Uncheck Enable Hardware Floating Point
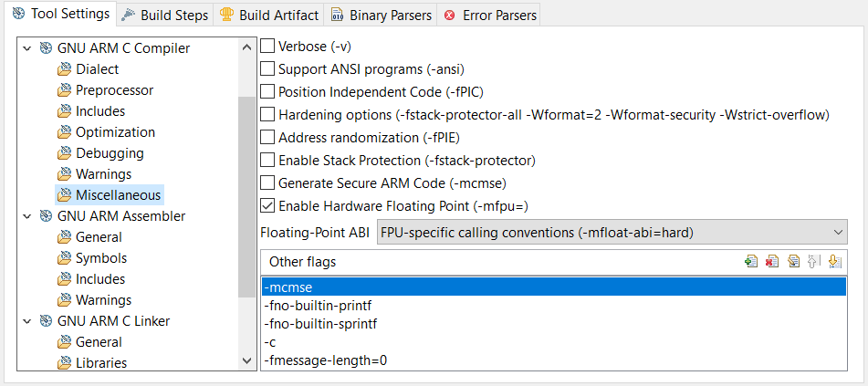Image resolution: width=868 pixels, height=386 pixels. pyautogui.click(x=268, y=205)
